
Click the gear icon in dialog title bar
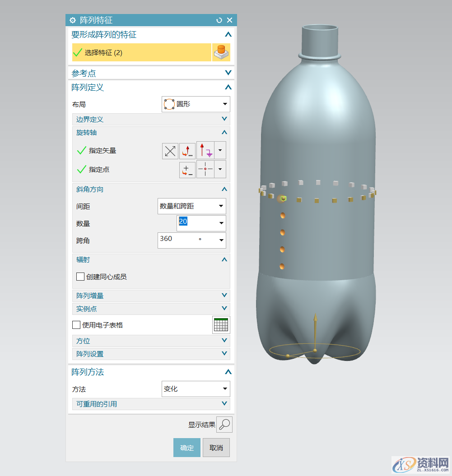tap(72, 20)
